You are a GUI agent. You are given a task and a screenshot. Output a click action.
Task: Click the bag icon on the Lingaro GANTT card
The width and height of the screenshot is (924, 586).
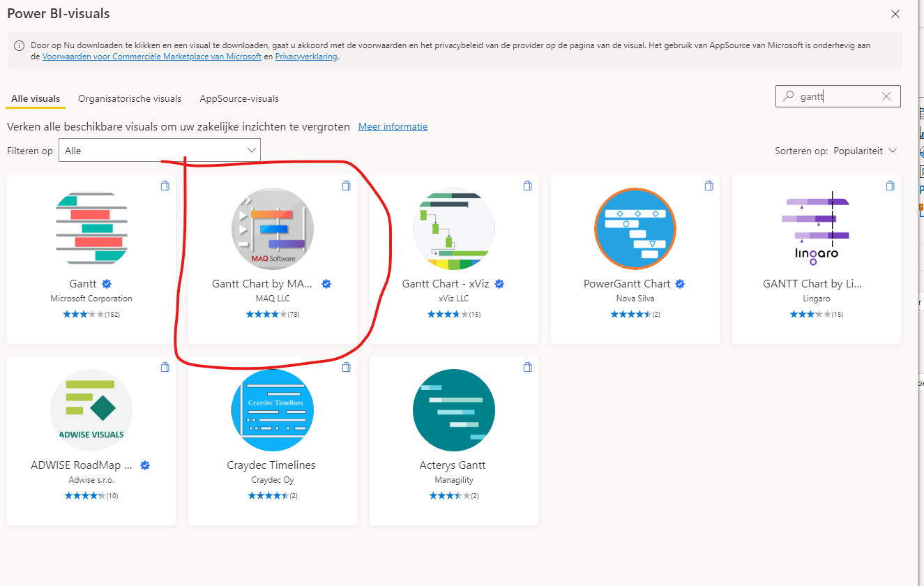pos(890,186)
